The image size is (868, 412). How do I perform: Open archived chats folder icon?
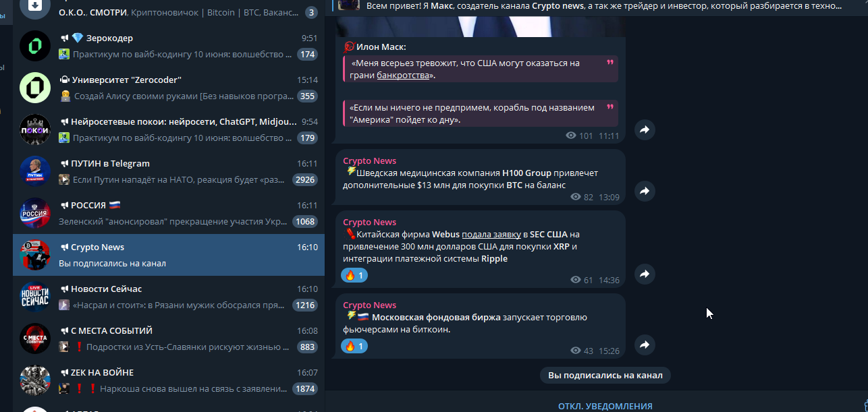[35, 8]
